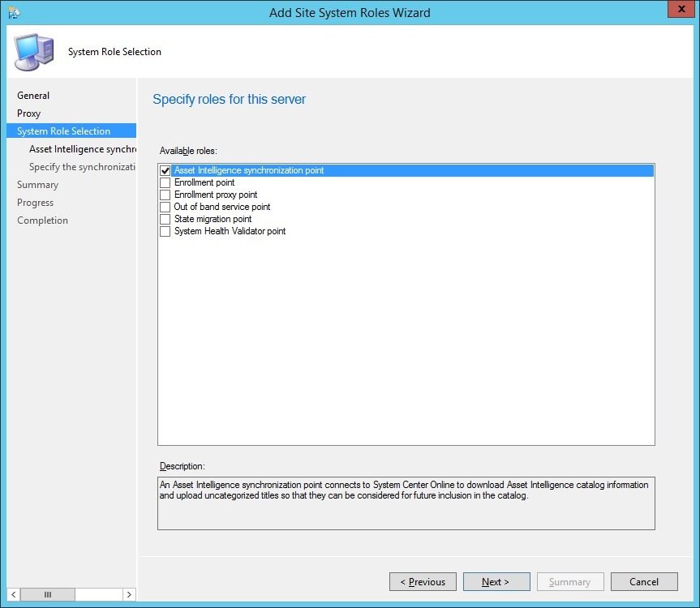
Task: Tick the Out of band service point checkbox
Action: [x=165, y=207]
